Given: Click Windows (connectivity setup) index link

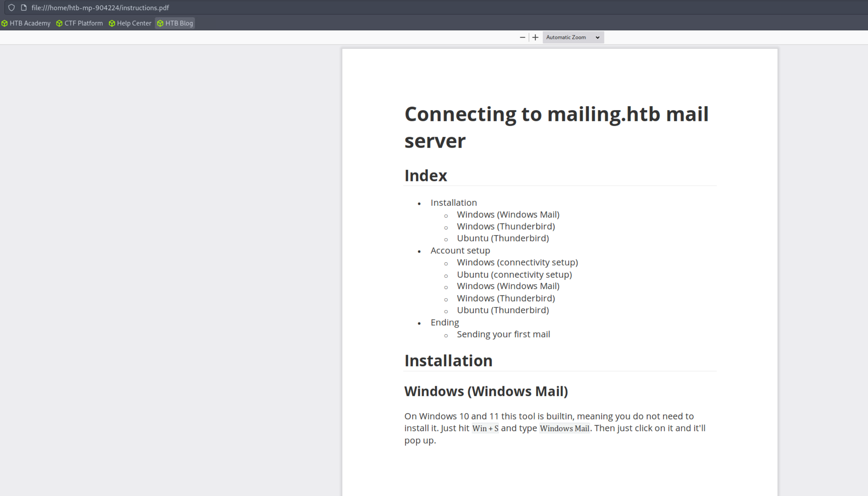Looking at the screenshot, I should pyautogui.click(x=517, y=262).
